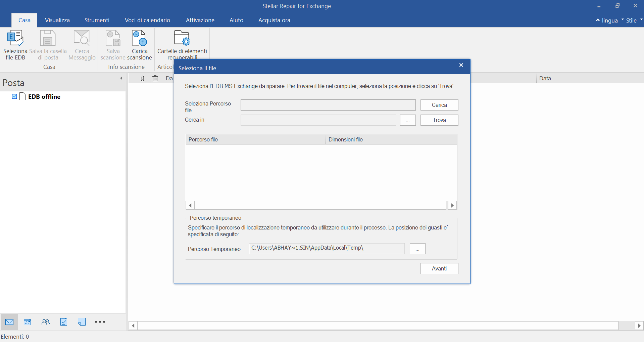The height and width of the screenshot is (342, 644).
Task: Select the EDB offline tree item
Action: pyautogui.click(x=44, y=96)
